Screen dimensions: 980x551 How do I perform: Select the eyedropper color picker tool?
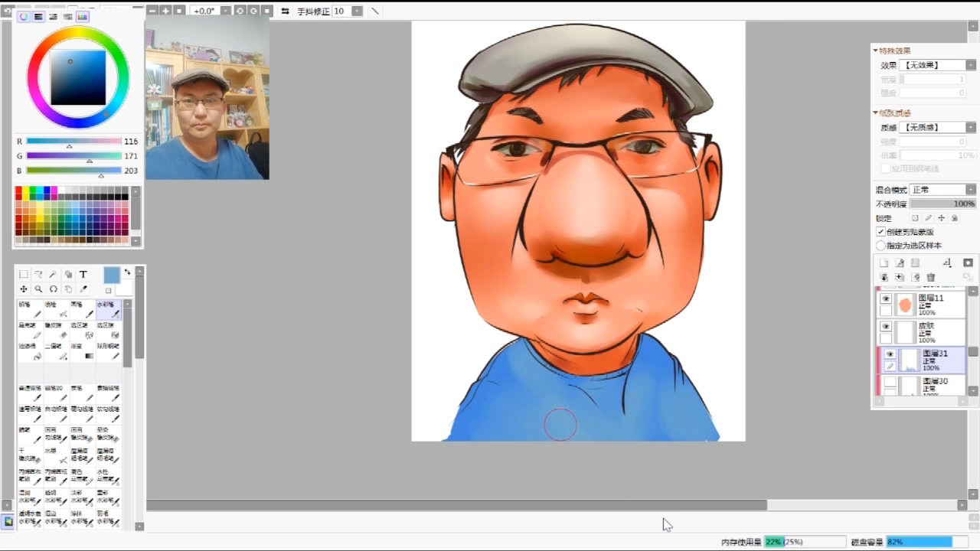83,289
